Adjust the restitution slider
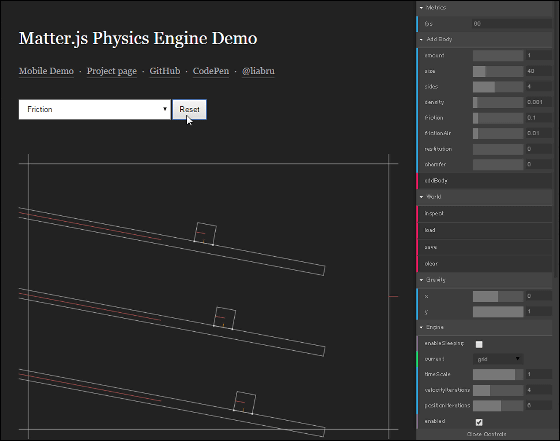The image size is (560, 441). click(x=498, y=149)
